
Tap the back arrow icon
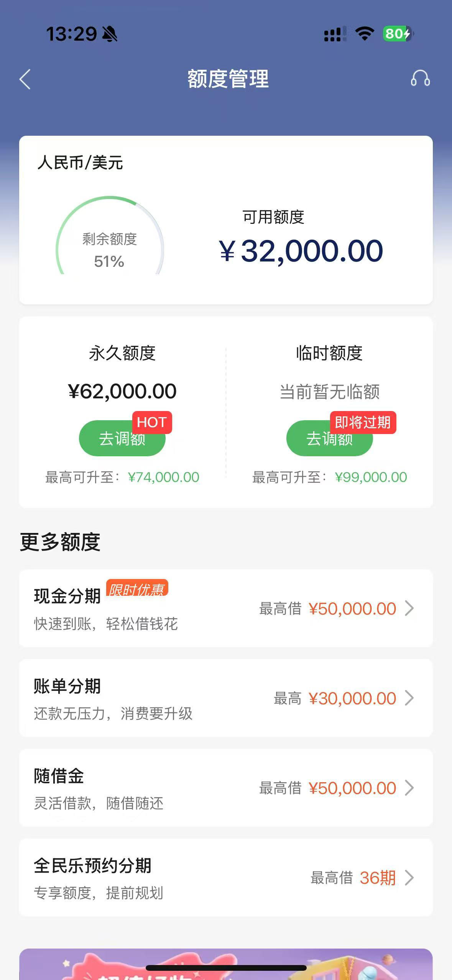pos(25,79)
